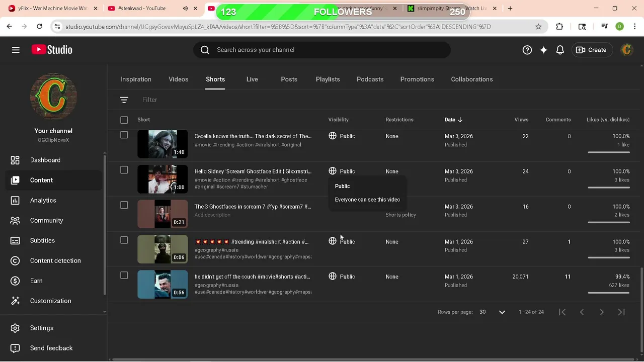Open a new browser tab

[x=510, y=9]
